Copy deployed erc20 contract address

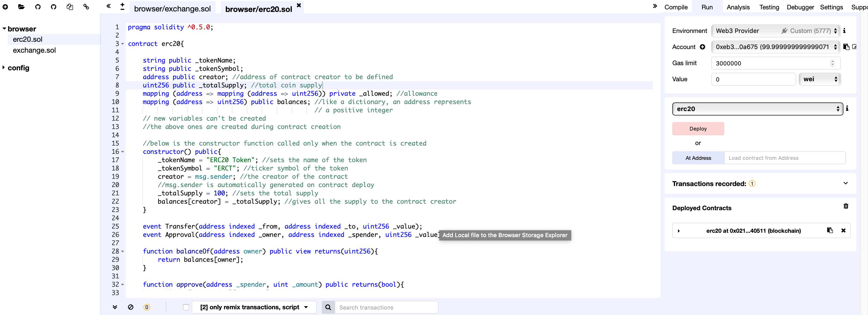click(x=830, y=230)
